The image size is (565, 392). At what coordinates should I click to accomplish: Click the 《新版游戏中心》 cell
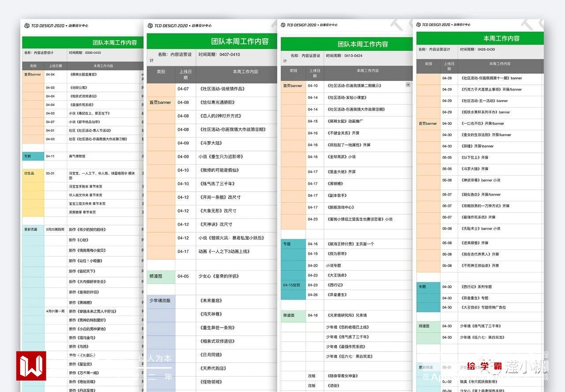tap(367, 207)
